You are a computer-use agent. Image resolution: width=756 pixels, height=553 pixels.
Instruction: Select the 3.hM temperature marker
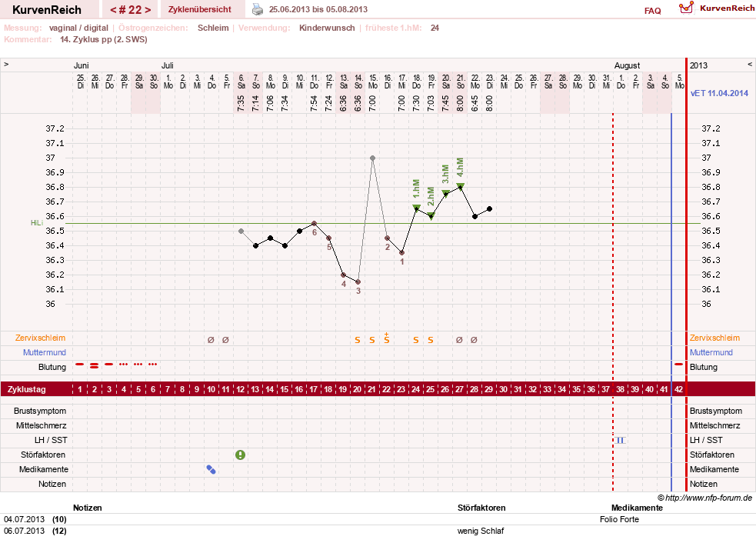[445, 193]
